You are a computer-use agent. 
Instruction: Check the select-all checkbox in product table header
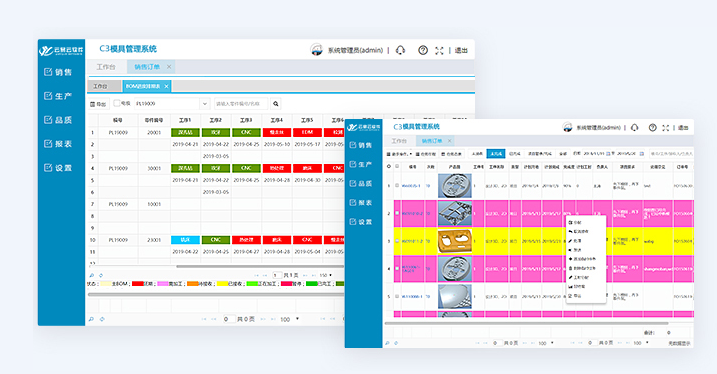tap(397, 166)
